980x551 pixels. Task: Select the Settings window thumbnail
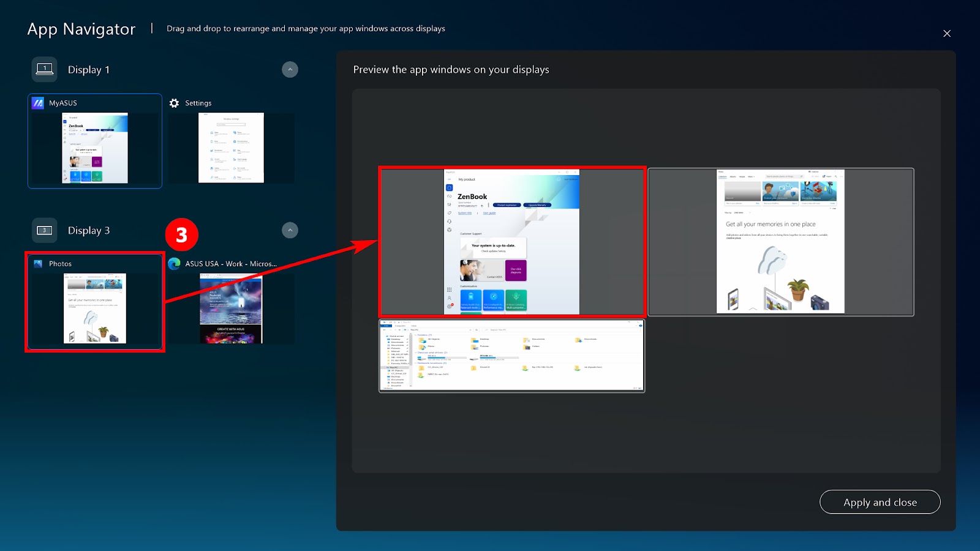click(231, 141)
